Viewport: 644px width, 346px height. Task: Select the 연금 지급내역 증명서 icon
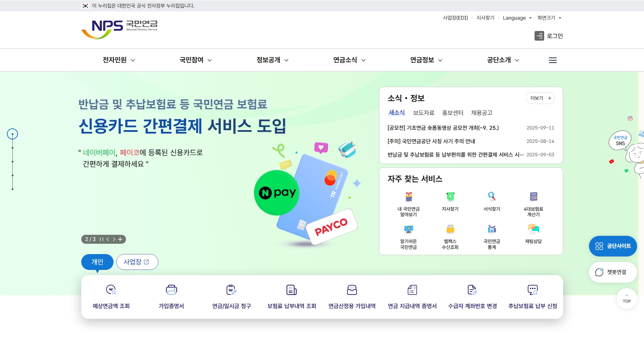point(412,290)
